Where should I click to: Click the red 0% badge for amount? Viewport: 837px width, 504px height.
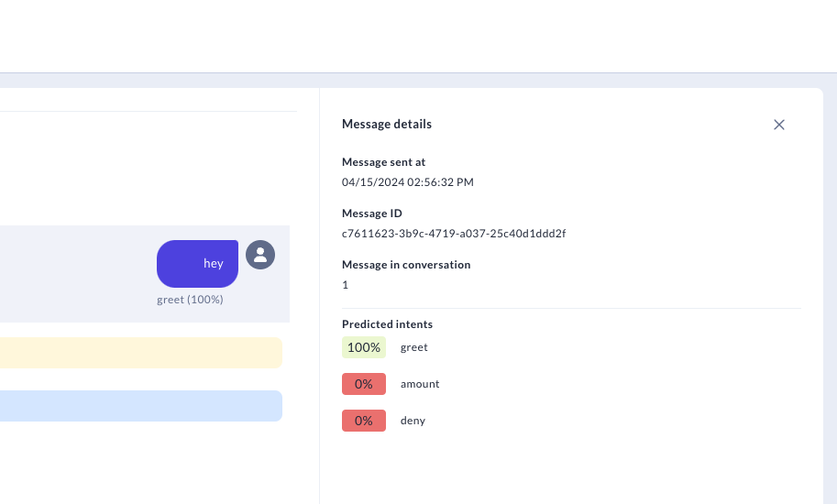364,384
